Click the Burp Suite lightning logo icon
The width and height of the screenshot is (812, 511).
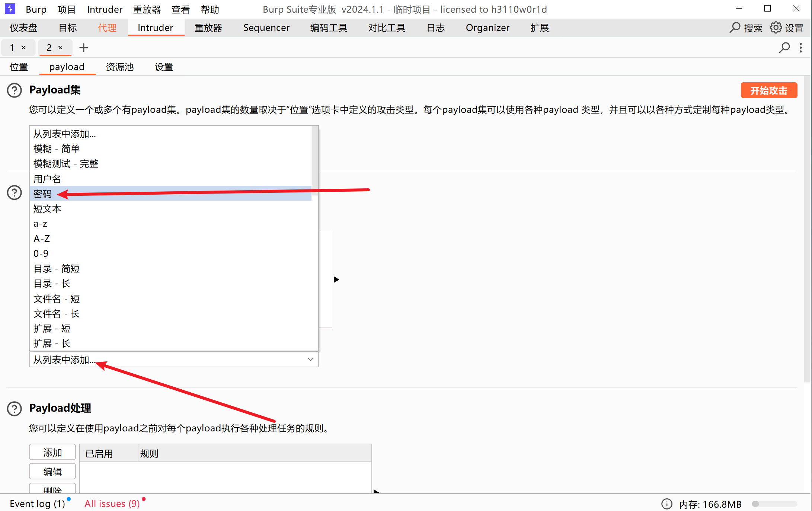(x=10, y=9)
